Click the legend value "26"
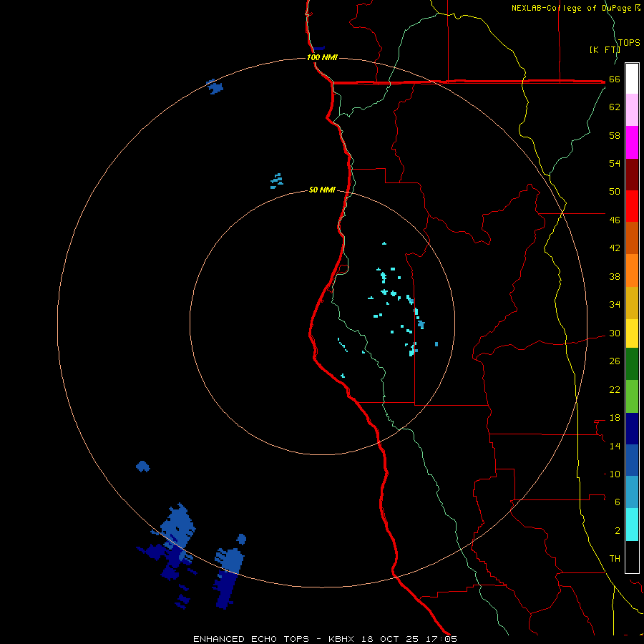Viewport: 644px width, 644px height. 615,361
